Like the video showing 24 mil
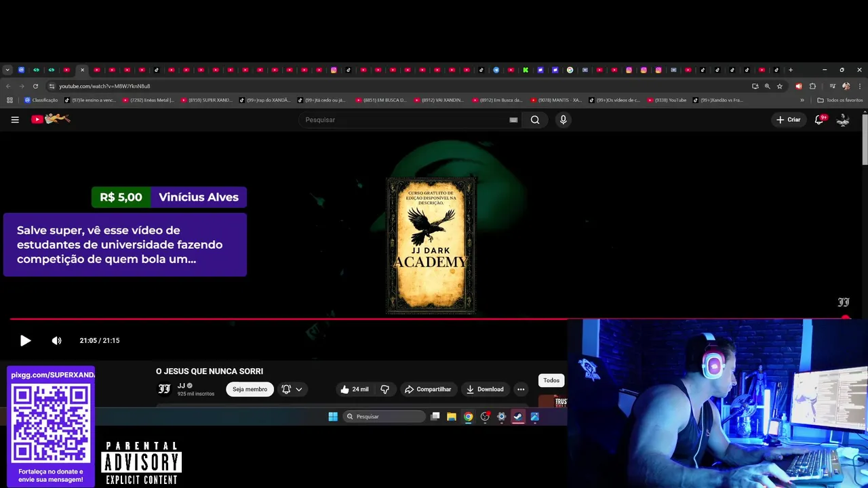Screen dimensions: 868x488 tap(353, 389)
